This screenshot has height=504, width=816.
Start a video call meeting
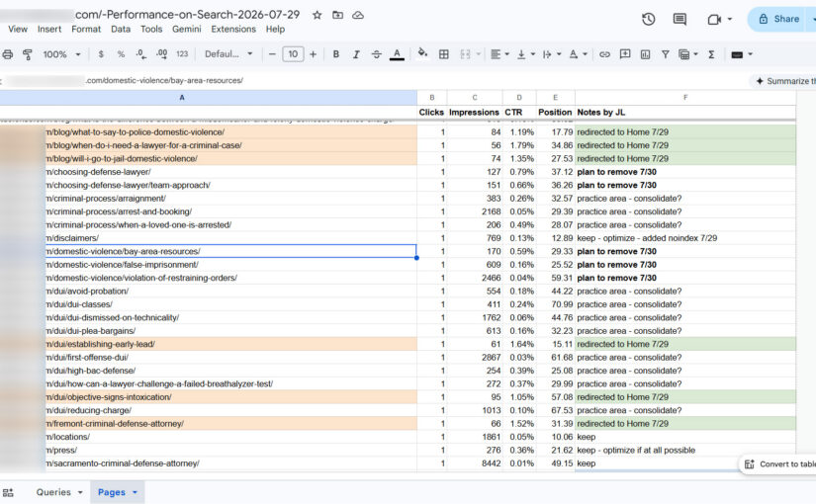click(714, 19)
